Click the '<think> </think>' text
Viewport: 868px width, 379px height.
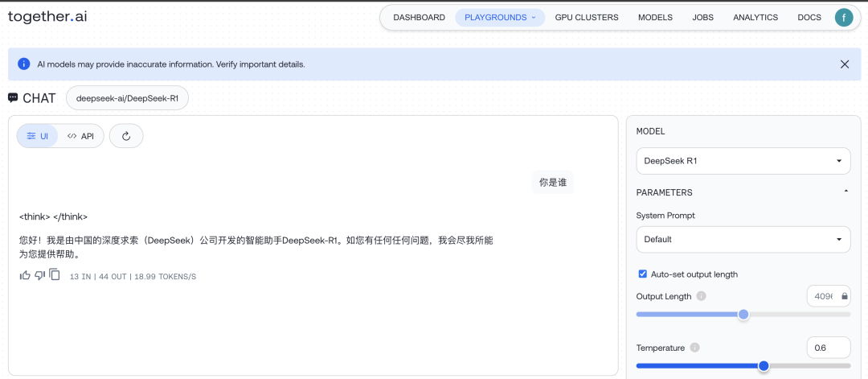(x=53, y=216)
